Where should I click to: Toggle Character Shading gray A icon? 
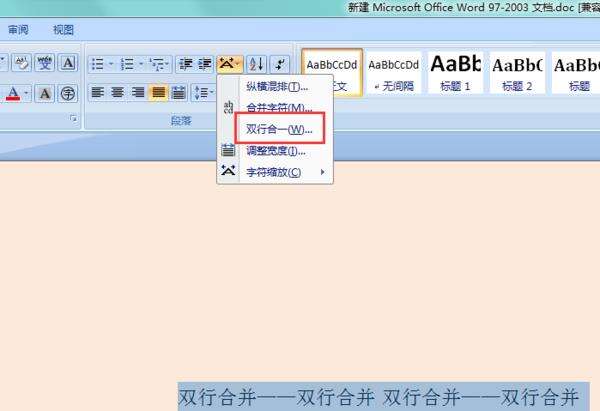pyautogui.click(x=45, y=93)
